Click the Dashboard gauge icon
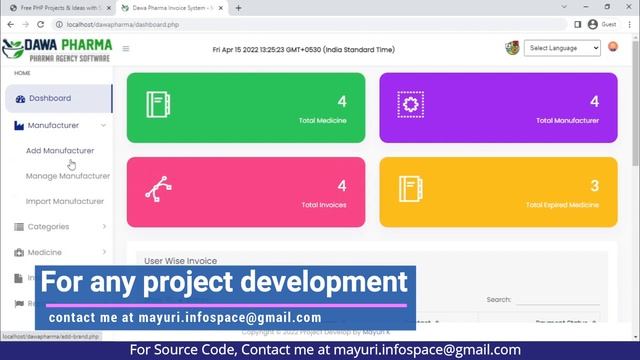The image size is (640, 360). [x=20, y=99]
